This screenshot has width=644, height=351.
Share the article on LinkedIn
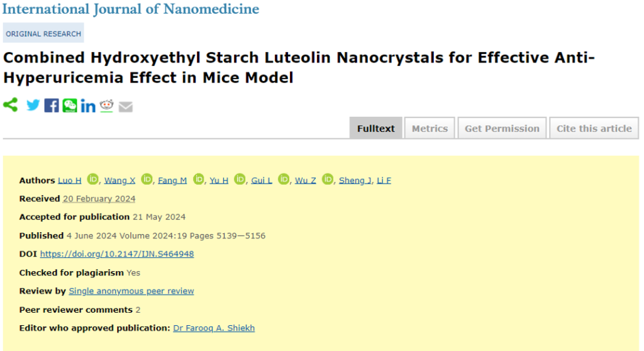click(x=88, y=106)
